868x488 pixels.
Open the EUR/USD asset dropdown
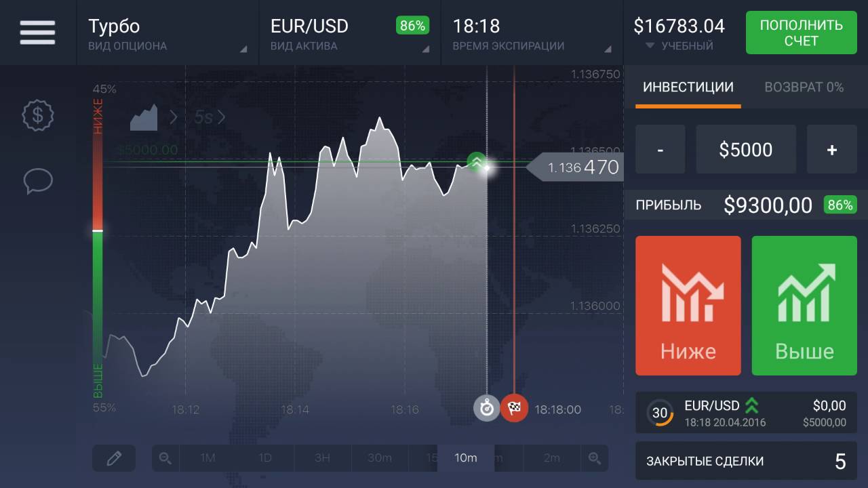tap(350, 33)
